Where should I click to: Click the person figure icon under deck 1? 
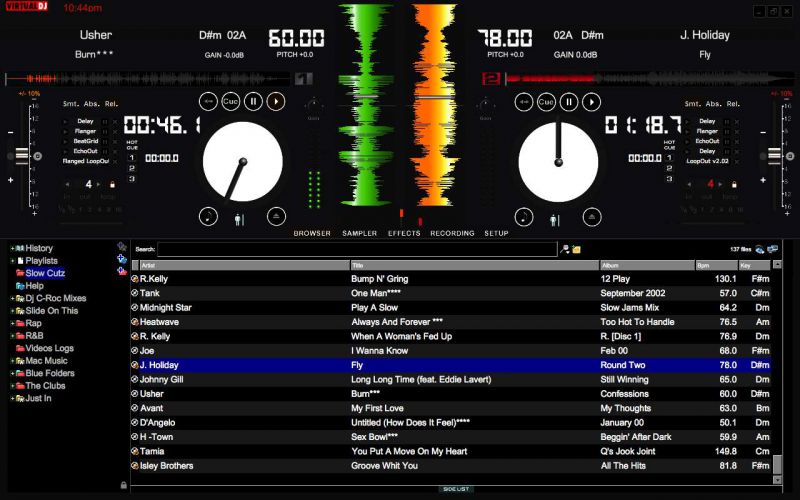click(x=239, y=220)
